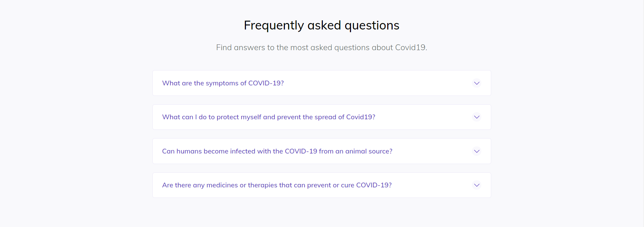Click the empty area within the animal source card
Image resolution: width=644 pixels, height=227 pixels.
pyautogui.click(x=432, y=151)
